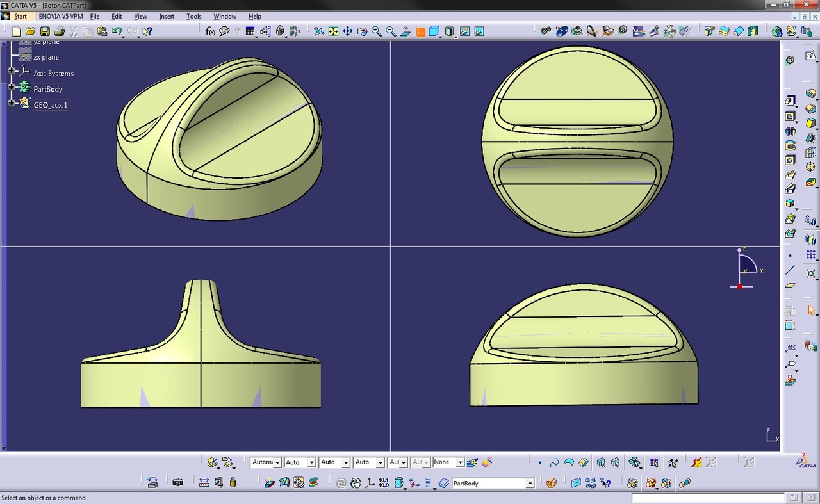Click the Start menu button

click(20, 16)
